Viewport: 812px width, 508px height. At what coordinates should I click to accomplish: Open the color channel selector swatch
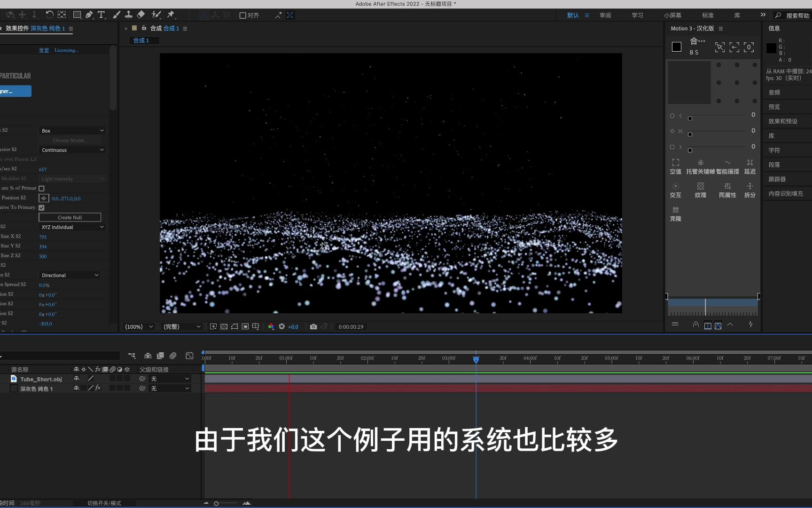pyautogui.click(x=271, y=326)
